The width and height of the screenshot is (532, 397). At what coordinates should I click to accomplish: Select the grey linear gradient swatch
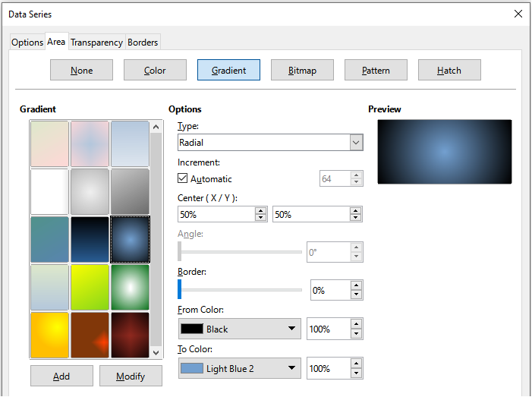(130, 192)
